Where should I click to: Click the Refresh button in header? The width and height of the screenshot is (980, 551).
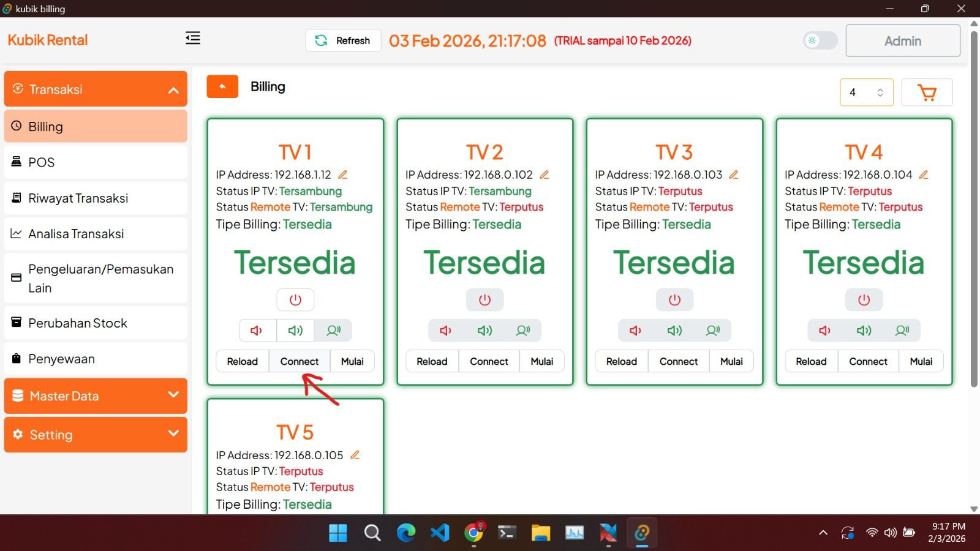click(x=343, y=40)
